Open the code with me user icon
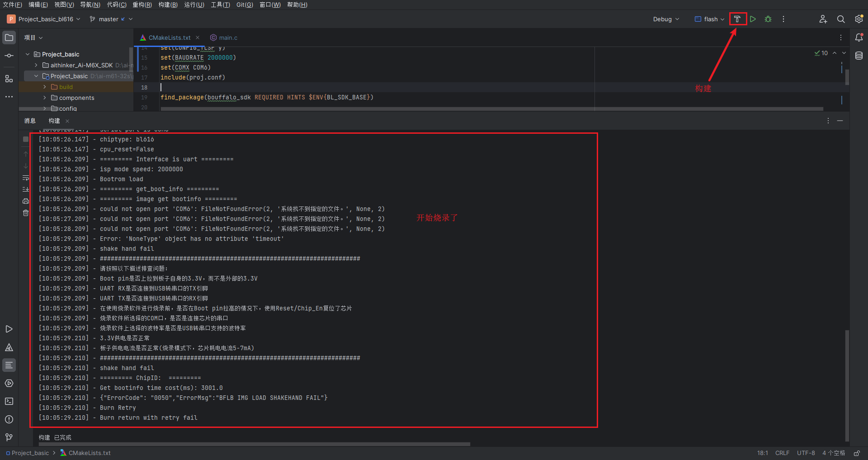 click(x=823, y=19)
